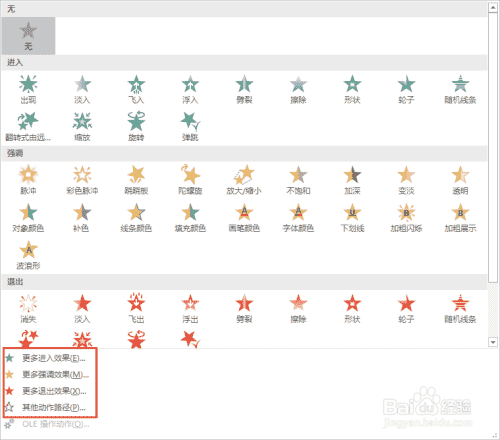This screenshot has height=440, width=500.
Task: Open 其他动作路径(P) option
Action: click(x=50, y=407)
